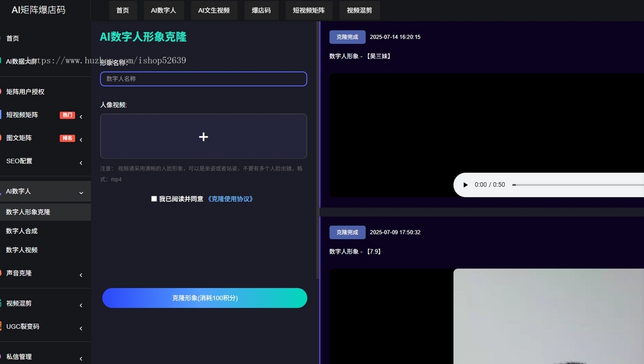Collapse the AI数字人 sidebar section chevron
The height and width of the screenshot is (364, 644).
coord(81,192)
